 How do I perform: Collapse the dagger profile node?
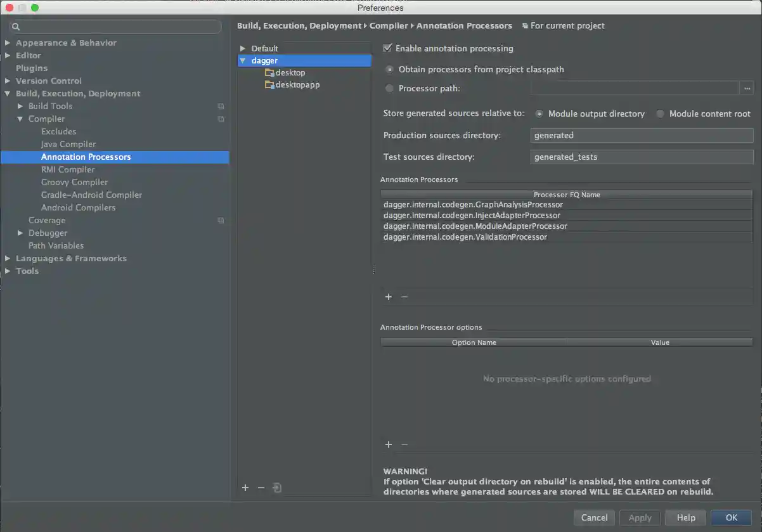[242, 60]
